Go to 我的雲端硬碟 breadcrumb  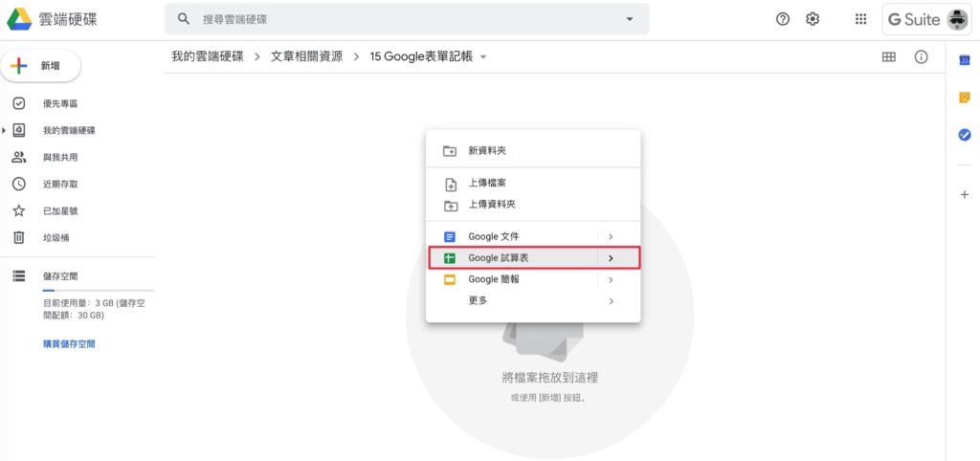tap(208, 56)
